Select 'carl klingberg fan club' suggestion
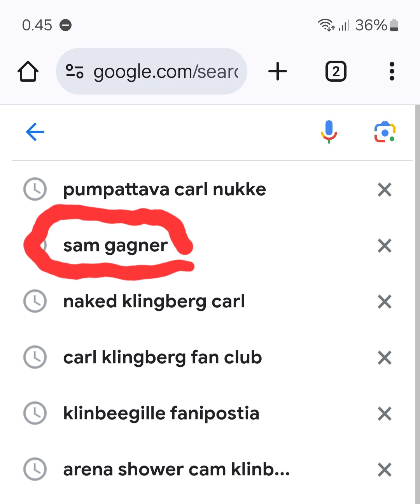420x504 pixels. [163, 358]
